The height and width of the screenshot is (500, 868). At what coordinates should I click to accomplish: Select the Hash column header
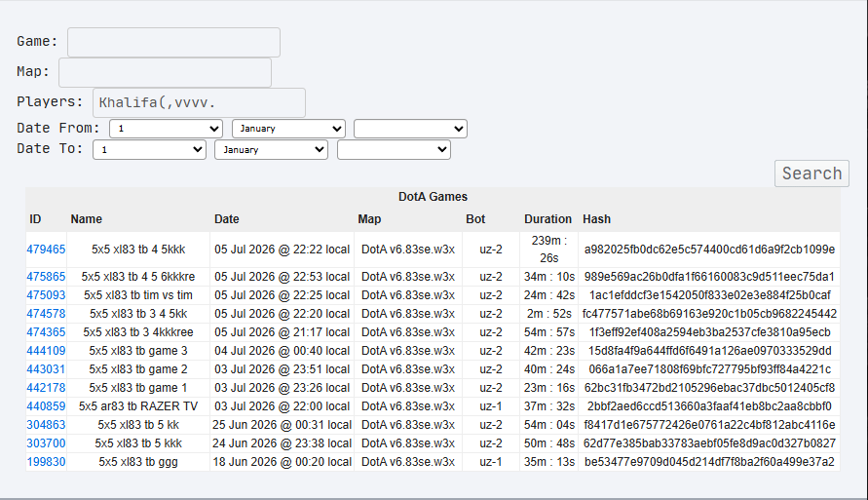pos(596,219)
